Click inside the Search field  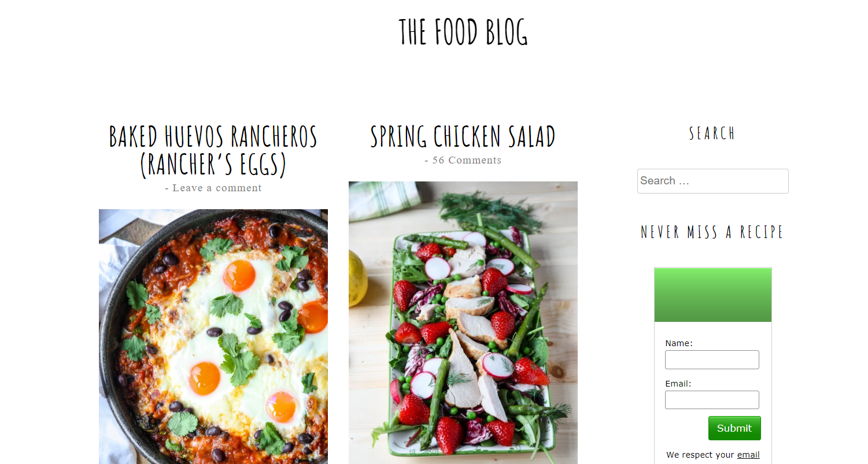coord(712,181)
